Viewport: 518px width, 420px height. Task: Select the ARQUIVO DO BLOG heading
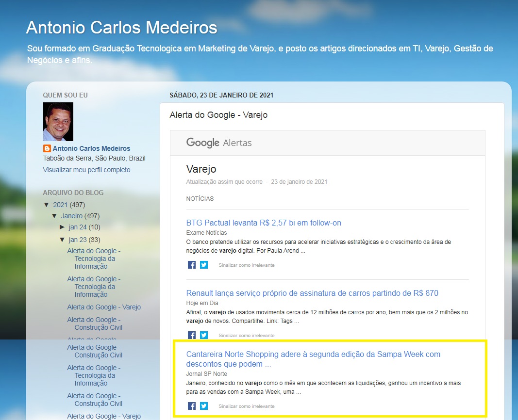(73, 193)
